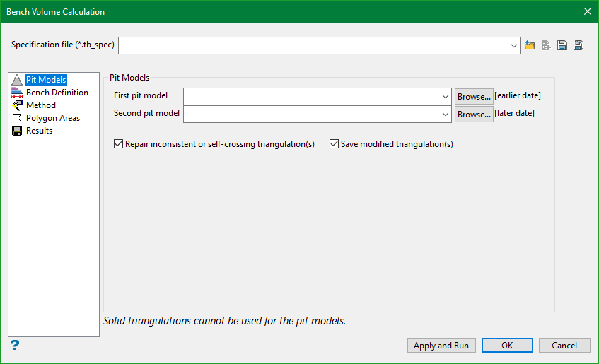Screen dimensions: 599x364
Task: Open help via the question mark icon
Action: click(15, 346)
